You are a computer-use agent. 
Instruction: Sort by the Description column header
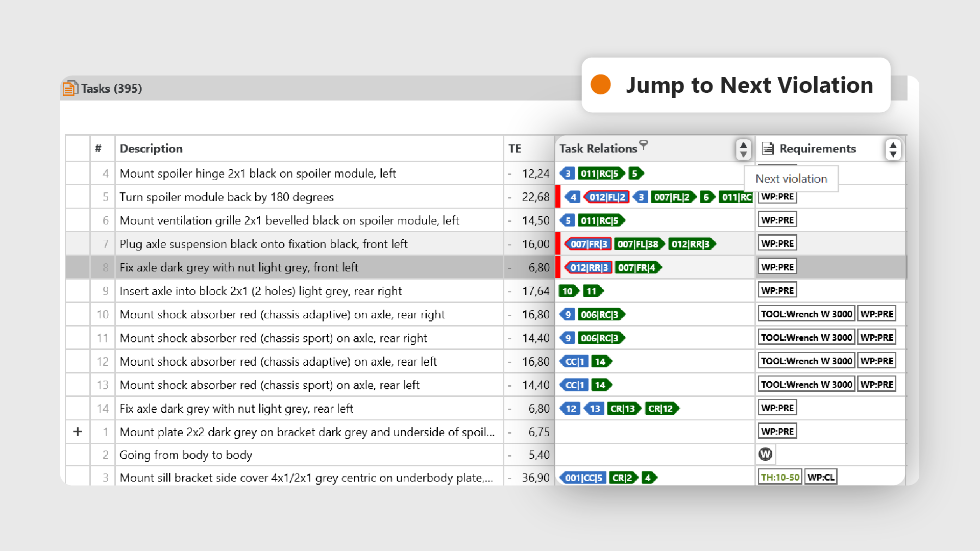[x=151, y=148]
